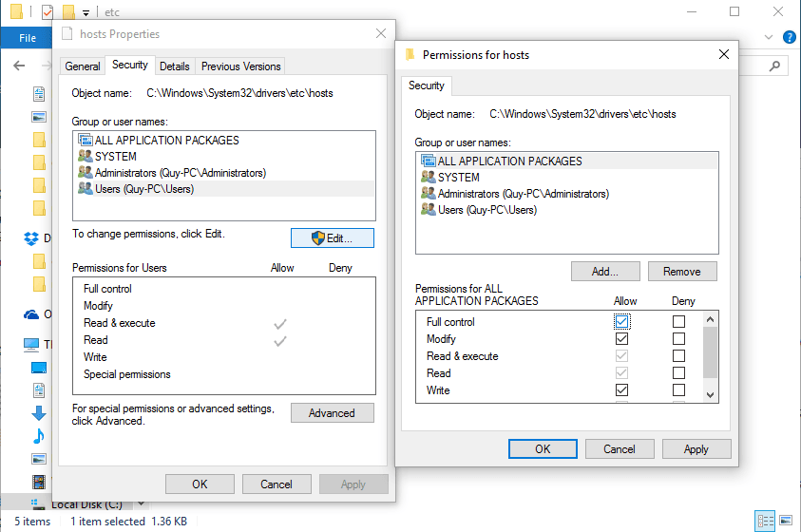The height and width of the screenshot is (532, 801).
Task: Click the blue Downloads arrow icon
Action: tap(39, 413)
